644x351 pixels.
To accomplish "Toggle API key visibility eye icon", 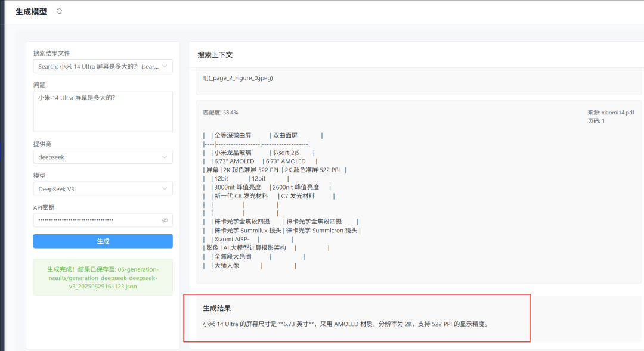I will (x=165, y=220).
